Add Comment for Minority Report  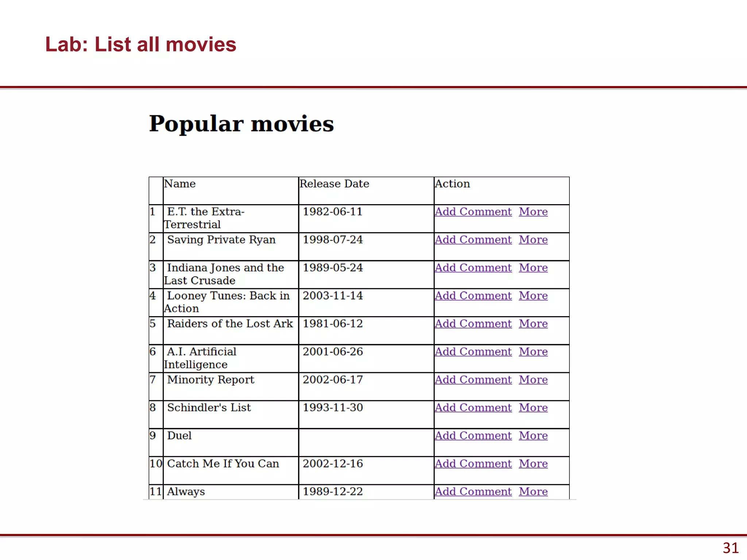[x=473, y=380]
